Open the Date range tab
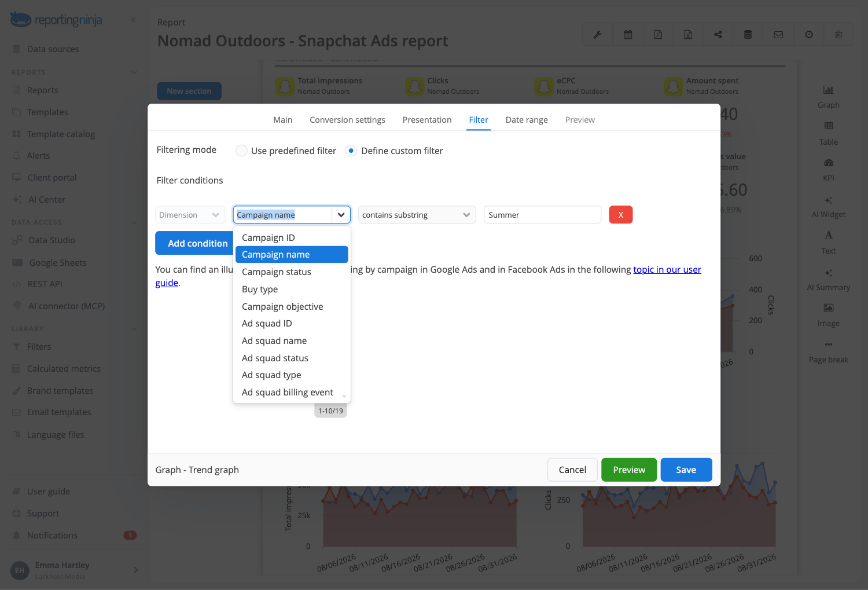 pyautogui.click(x=527, y=120)
